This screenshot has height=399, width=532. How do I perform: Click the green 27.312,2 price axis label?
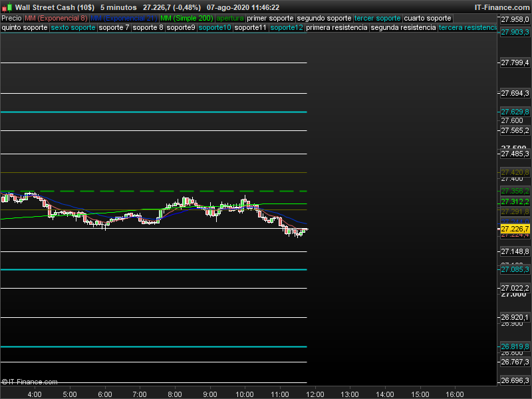point(515,201)
